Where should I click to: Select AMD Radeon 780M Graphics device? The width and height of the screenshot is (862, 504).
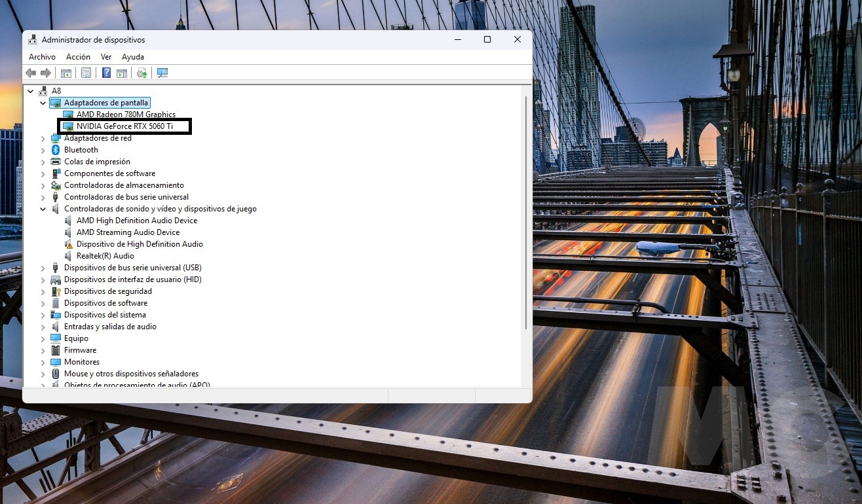coord(126,115)
